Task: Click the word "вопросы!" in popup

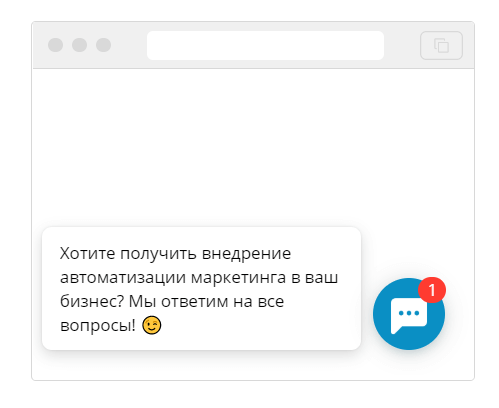Action: click(98, 326)
